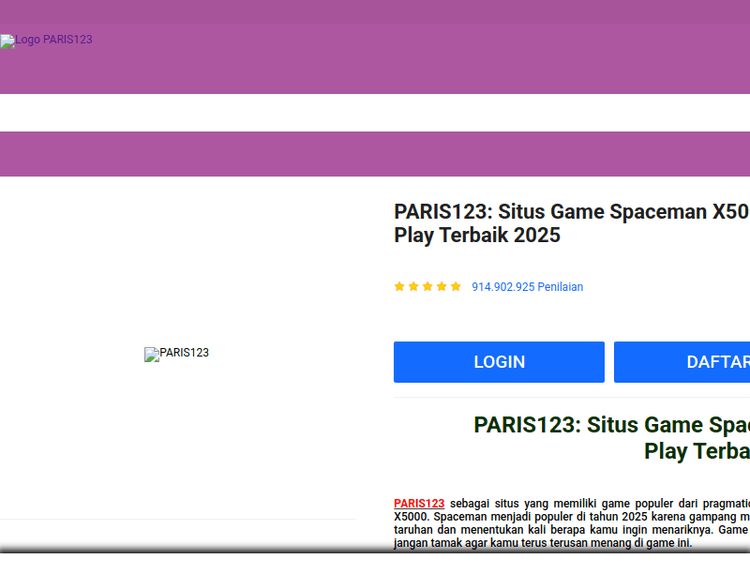Click the white strip between purple bars
Viewport: 750px width, 563px height.
[x=375, y=113]
